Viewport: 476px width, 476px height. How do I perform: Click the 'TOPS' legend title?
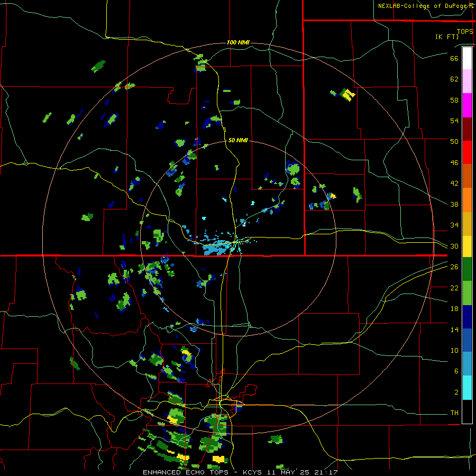[x=465, y=31]
